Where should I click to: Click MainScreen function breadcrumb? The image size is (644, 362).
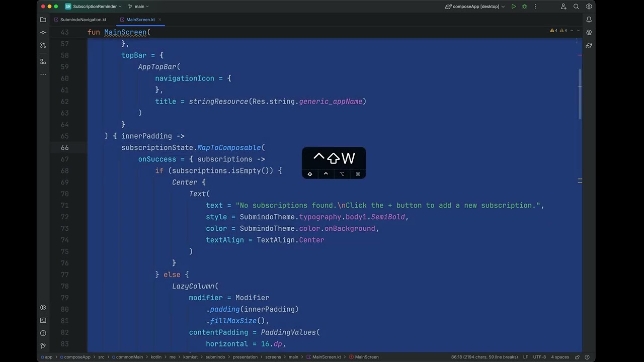(364, 357)
